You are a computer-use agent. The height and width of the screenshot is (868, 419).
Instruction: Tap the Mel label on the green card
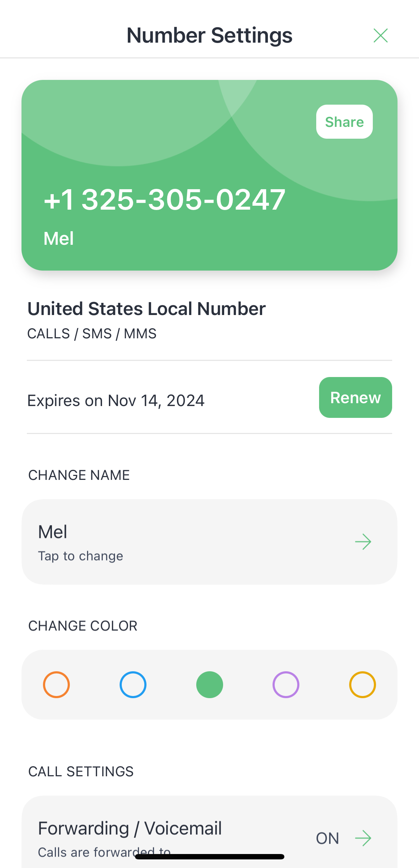tap(59, 239)
